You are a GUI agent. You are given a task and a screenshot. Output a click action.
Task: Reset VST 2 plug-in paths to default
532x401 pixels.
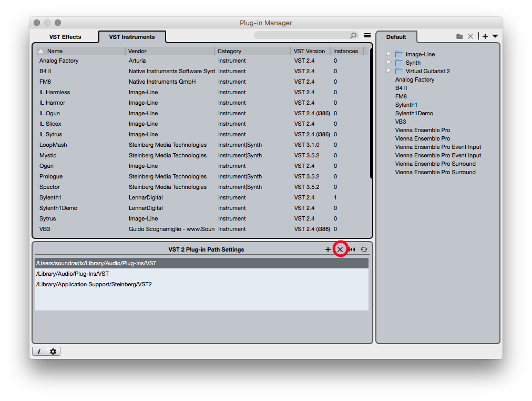pos(352,249)
